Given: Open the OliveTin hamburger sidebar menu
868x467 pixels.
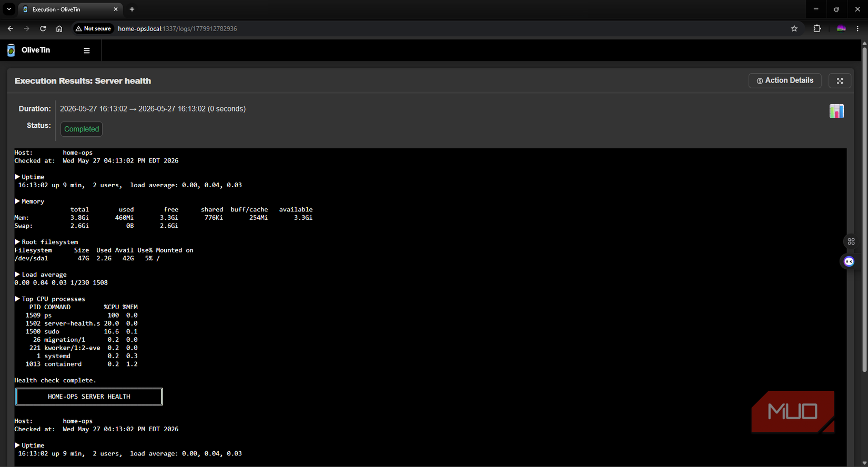Looking at the screenshot, I should pos(87,50).
